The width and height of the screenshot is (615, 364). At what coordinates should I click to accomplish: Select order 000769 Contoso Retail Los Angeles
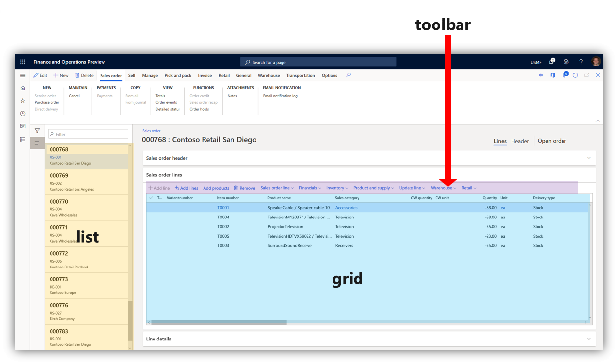click(x=86, y=182)
